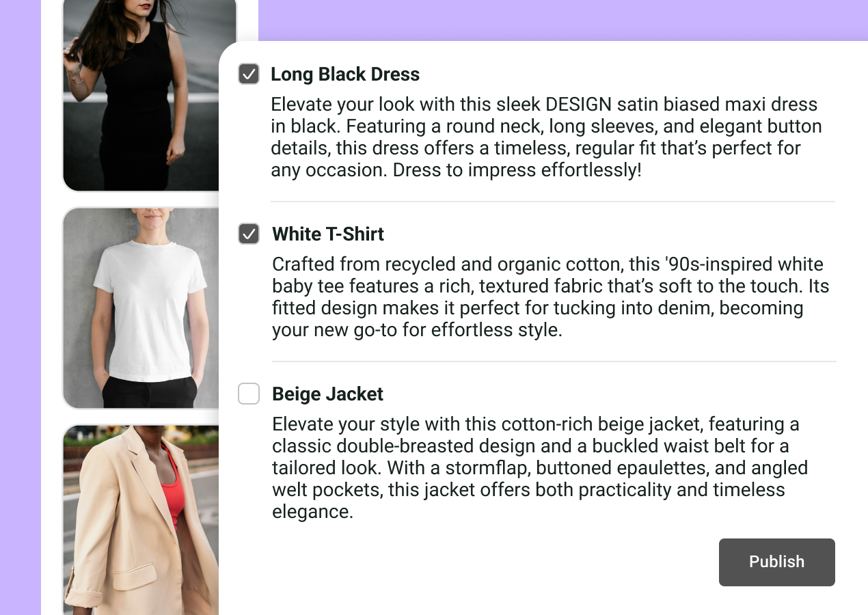Click the blank area left of Publish

tap(478, 562)
